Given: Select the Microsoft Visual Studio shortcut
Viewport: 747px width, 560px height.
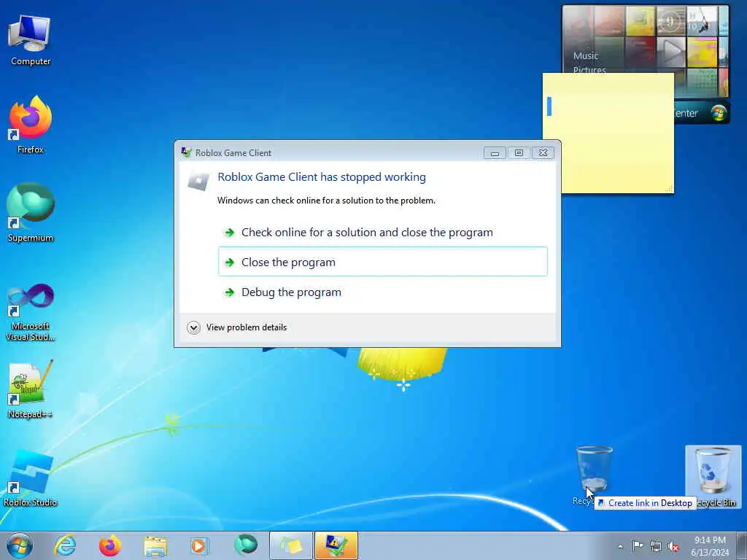Looking at the screenshot, I should [31, 312].
